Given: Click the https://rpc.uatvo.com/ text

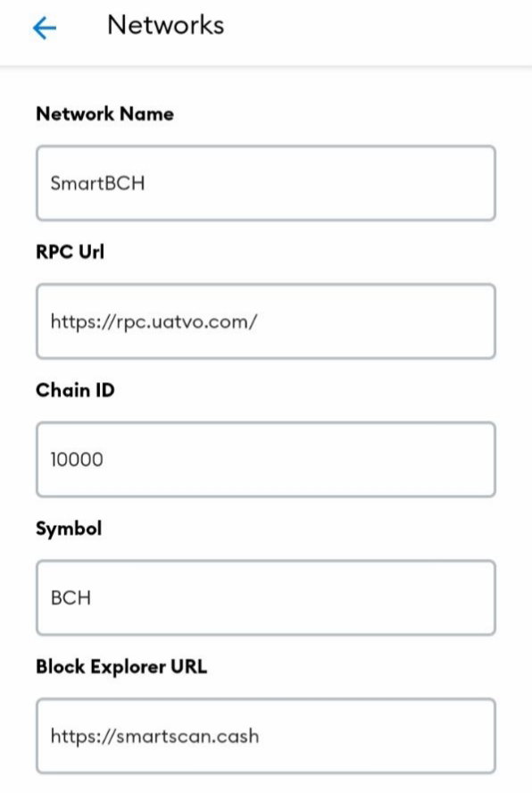Looking at the screenshot, I should (154, 321).
